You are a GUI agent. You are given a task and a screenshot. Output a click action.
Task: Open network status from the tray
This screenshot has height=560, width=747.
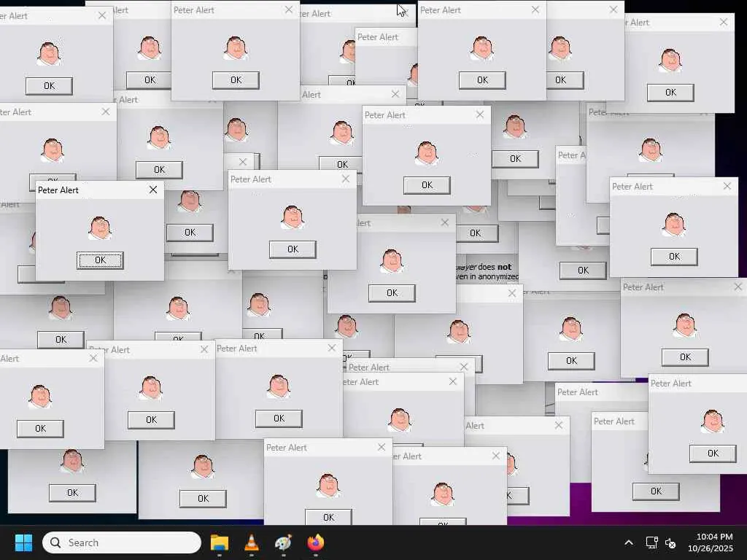(x=651, y=542)
